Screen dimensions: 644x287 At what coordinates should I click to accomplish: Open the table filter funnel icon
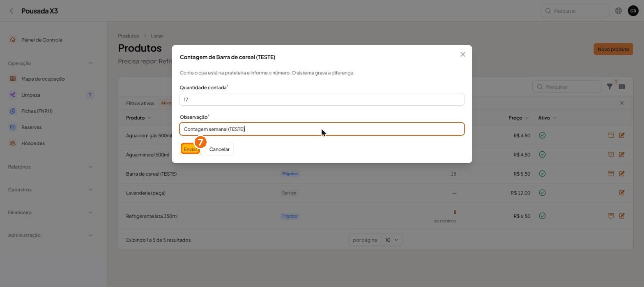tap(610, 87)
